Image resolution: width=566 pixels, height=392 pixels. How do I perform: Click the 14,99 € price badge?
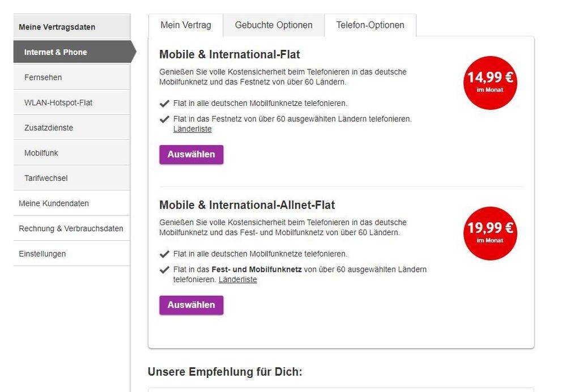[x=490, y=83]
